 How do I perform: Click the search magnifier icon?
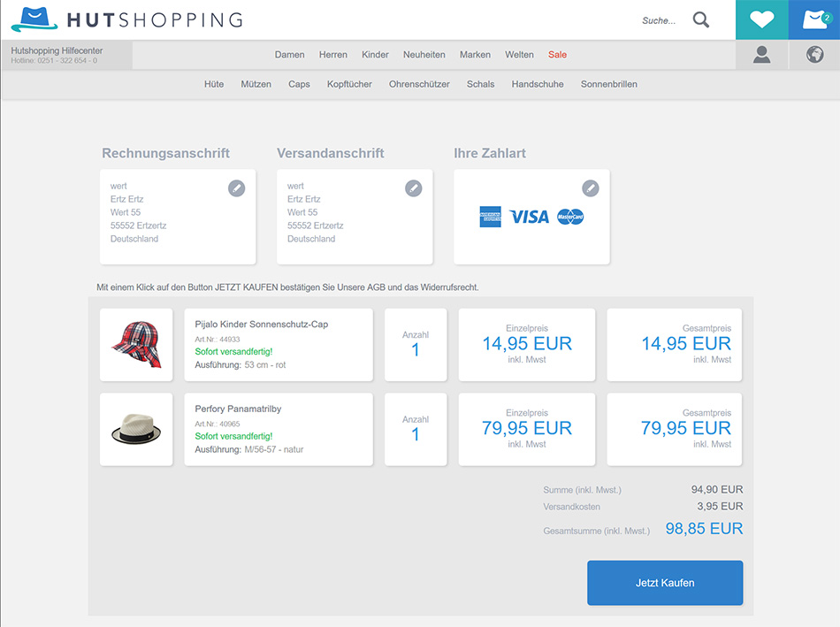tap(700, 19)
